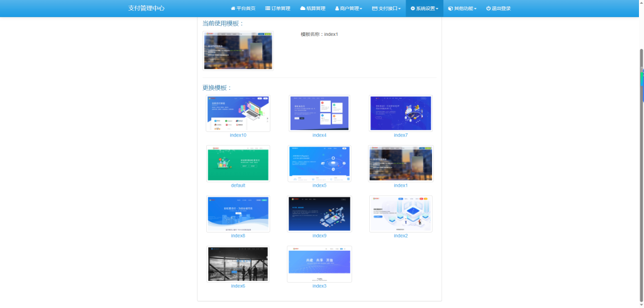Click the power icon beside 退出登录
The height and width of the screenshot is (308, 644).
pyautogui.click(x=488, y=8)
